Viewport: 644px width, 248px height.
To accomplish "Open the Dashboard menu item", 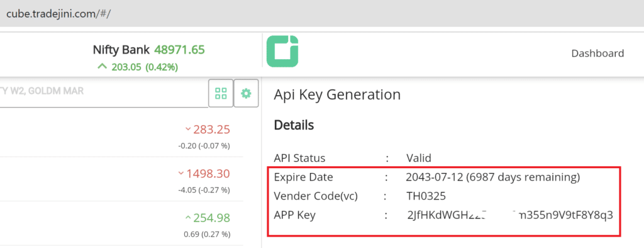I will tap(597, 54).
